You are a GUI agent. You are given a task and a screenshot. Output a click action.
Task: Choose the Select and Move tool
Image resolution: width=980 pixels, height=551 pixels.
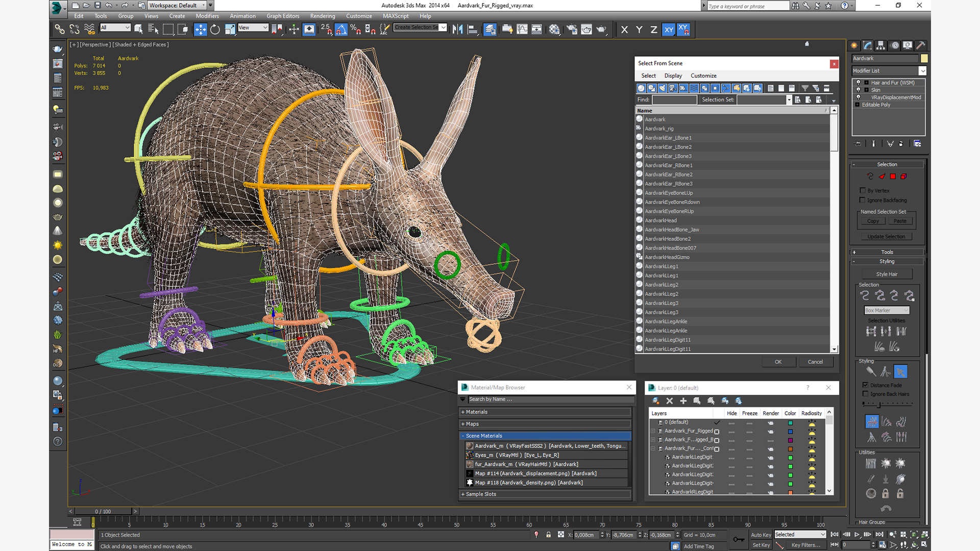coord(201,29)
